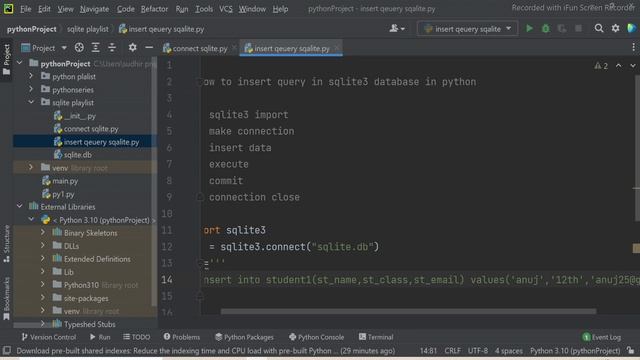The height and width of the screenshot is (360, 640).
Task: Click the Python 3.10 interpreter status widget
Action: (x=575, y=351)
